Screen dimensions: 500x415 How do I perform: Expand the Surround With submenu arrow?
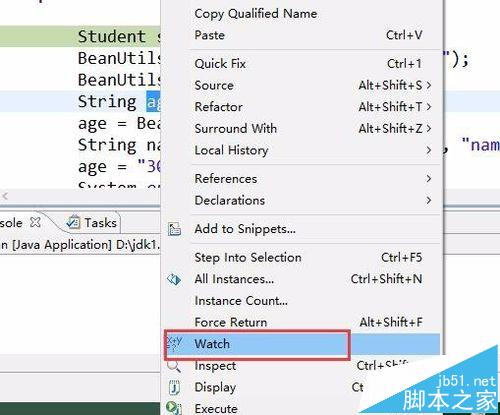tap(429, 129)
